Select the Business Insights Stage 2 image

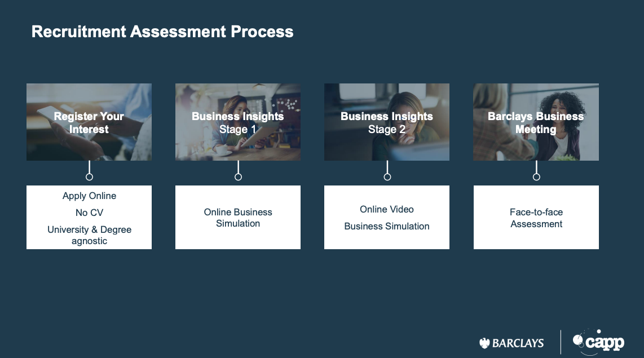pos(387,122)
